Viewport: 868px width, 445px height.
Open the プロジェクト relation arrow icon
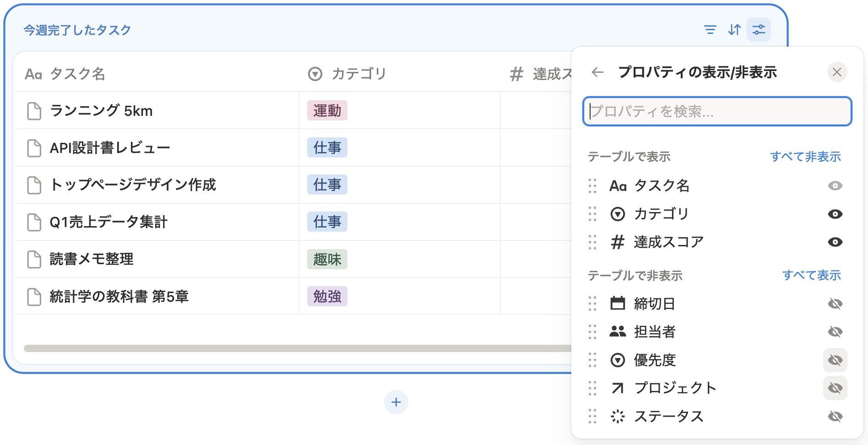click(618, 388)
